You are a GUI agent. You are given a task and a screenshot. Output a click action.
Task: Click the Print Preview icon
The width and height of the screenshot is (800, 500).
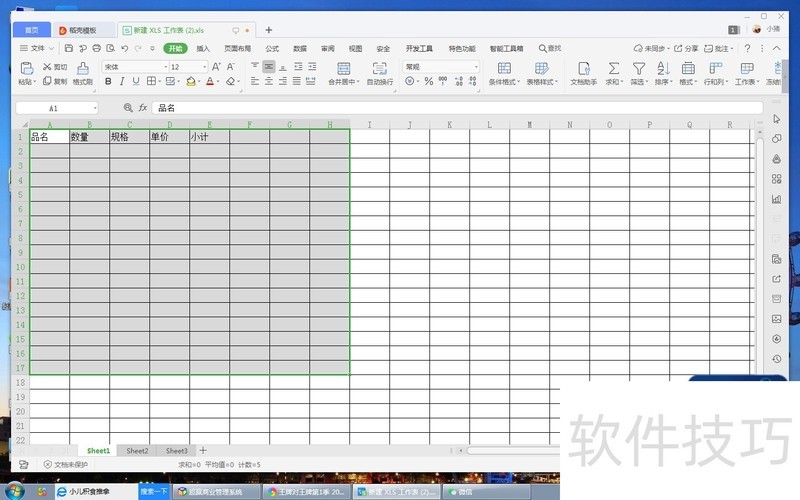tap(110, 48)
